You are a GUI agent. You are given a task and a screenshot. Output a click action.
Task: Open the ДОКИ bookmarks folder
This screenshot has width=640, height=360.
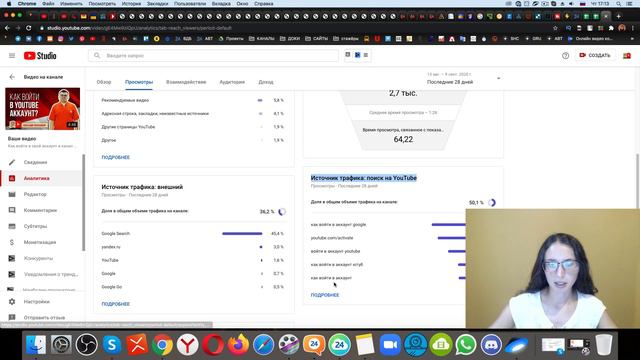[x=290, y=39]
